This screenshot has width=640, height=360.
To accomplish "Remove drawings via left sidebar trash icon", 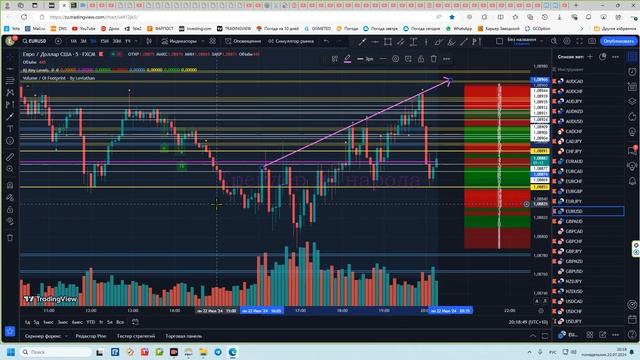I will [10, 238].
